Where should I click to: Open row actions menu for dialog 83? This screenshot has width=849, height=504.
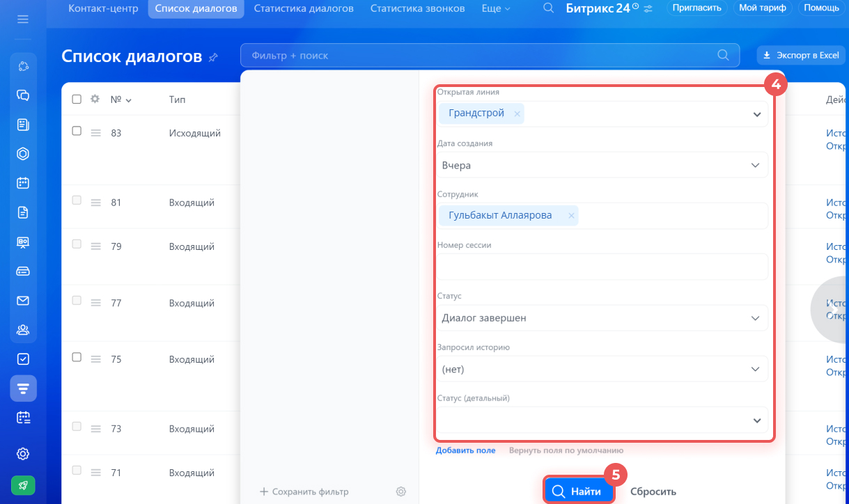point(96,133)
